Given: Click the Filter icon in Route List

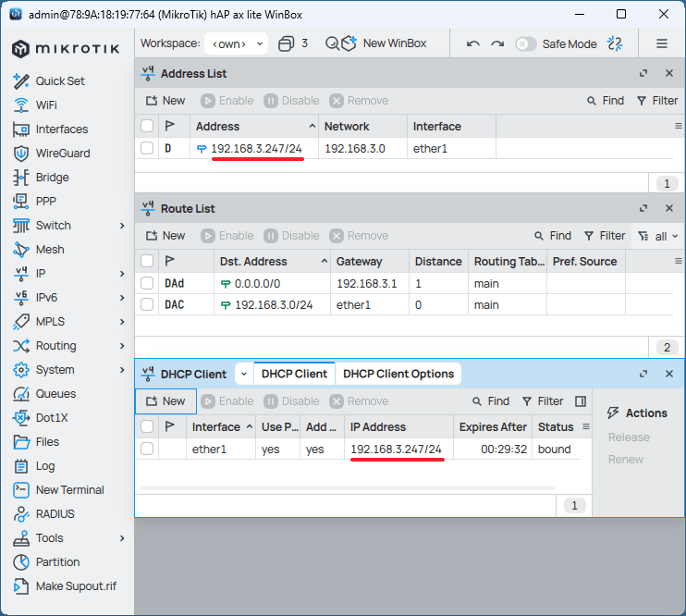Looking at the screenshot, I should click(606, 236).
